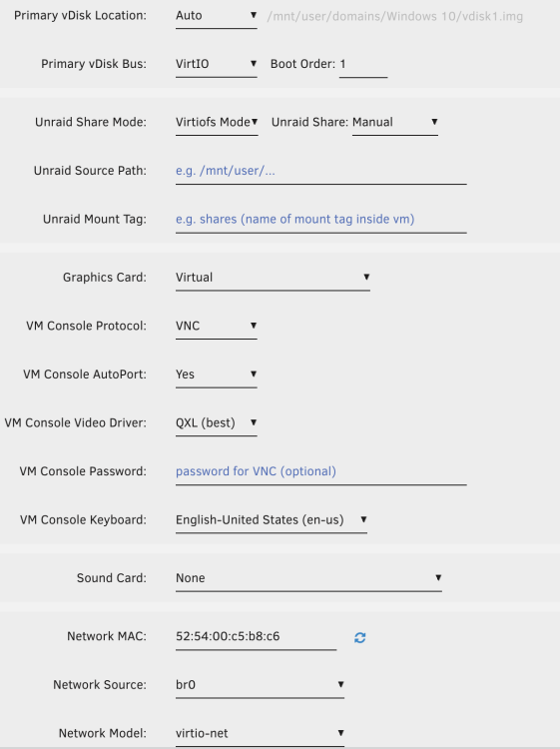The image size is (560, 749).
Task: Expand the Network Model virtio-net dropdown
Action: (x=260, y=734)
